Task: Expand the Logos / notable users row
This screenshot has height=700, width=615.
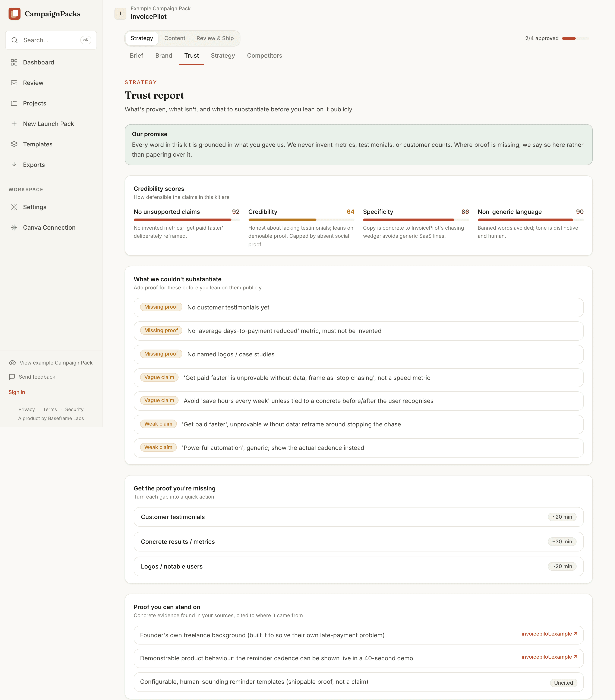Action: [x=358, y=566]
